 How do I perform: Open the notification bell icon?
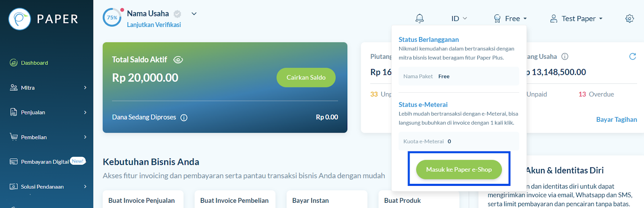[x=419, y=19]
